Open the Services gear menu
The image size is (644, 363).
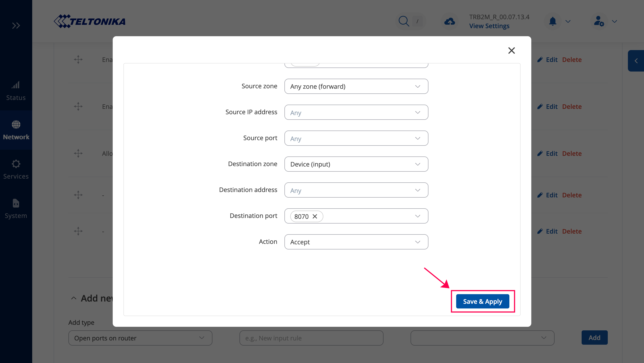pos(16,164)
